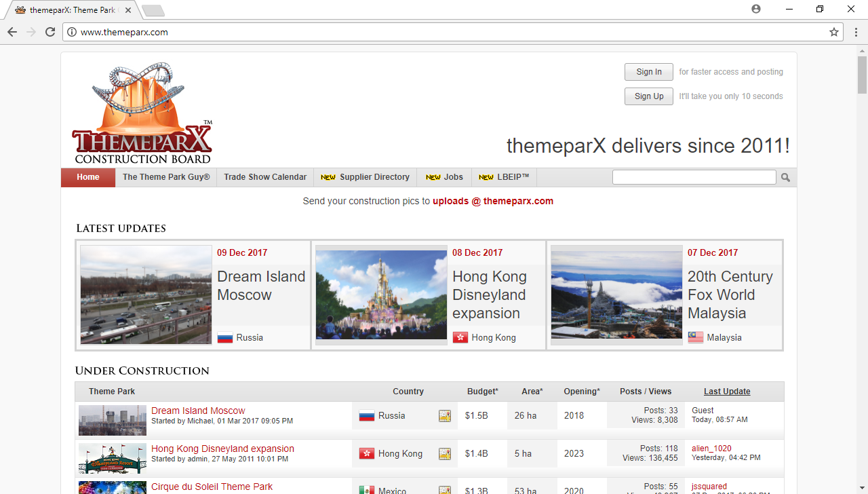Click the browser back arrow

[12, 32]
